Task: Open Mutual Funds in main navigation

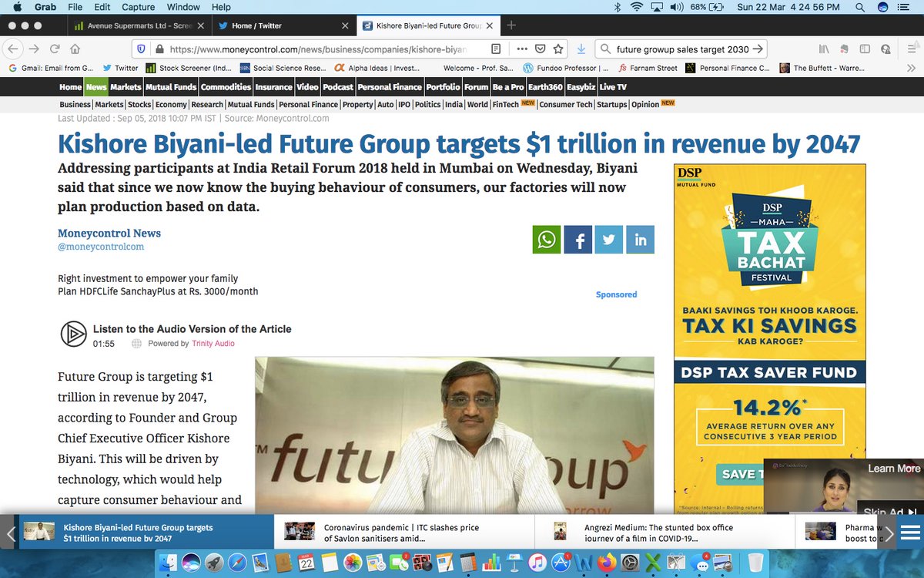Action: [x=171, y=87]
